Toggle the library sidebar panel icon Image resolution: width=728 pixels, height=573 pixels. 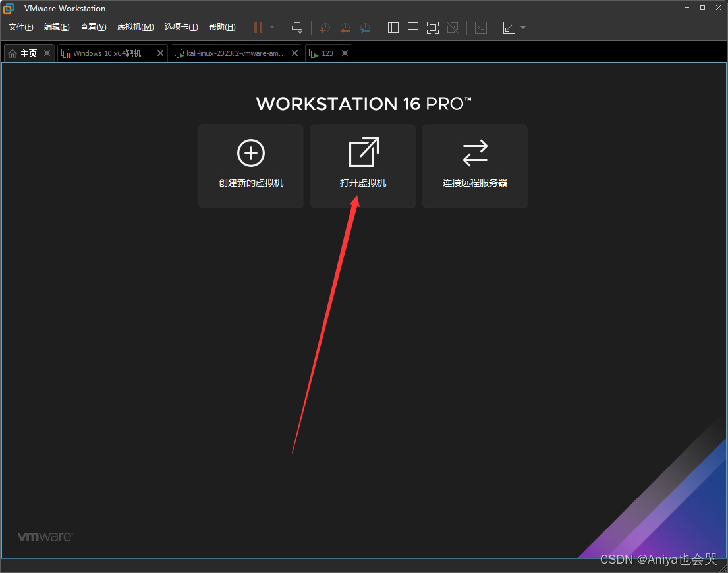click(393, 28)
